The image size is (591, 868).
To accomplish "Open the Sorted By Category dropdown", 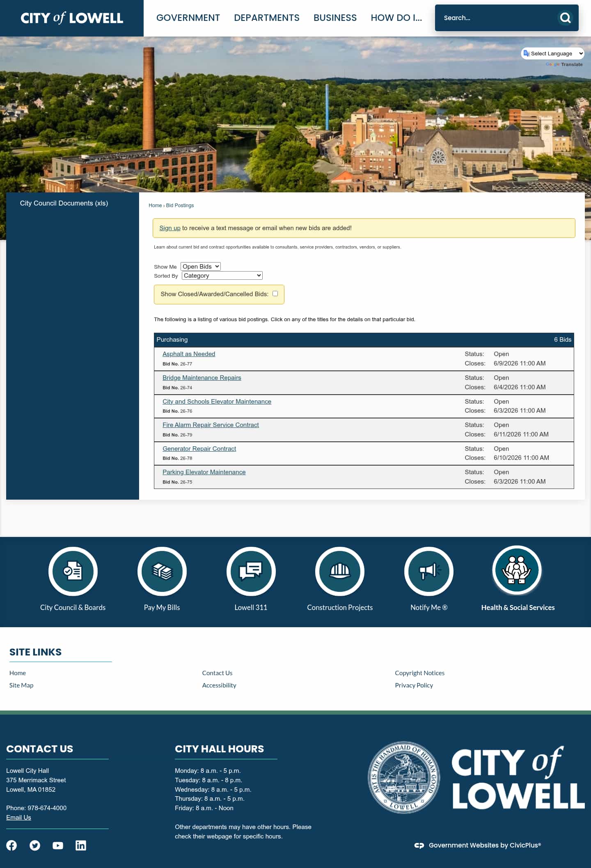I will point(222,276).
